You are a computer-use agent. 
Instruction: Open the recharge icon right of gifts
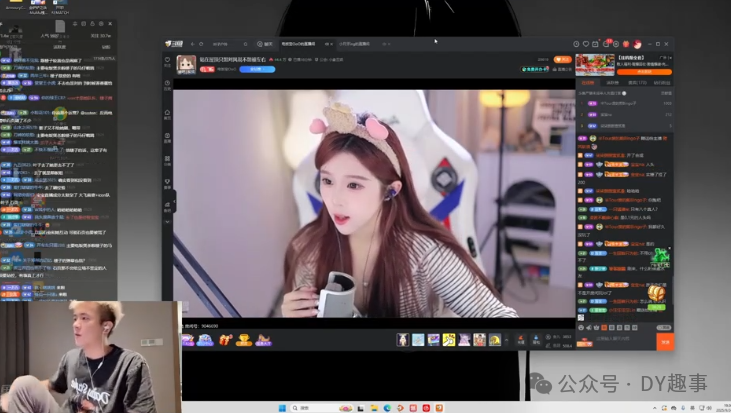click(x=521, y=340)
